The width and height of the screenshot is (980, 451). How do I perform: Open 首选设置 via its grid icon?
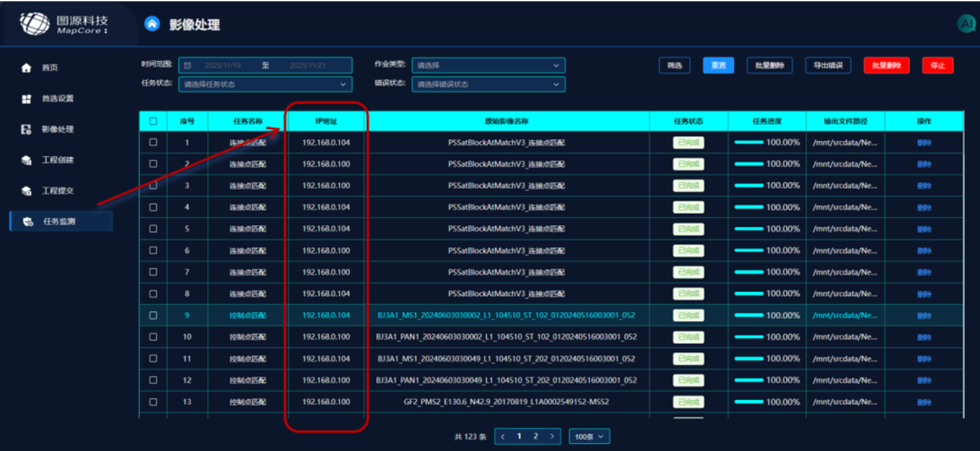click(x=26, y=99)
